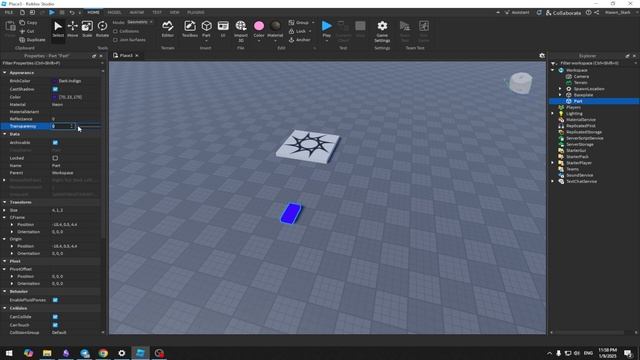Click the BrickColor Dark indigo swatch
The width and height of the screenshot is (640, 360).
click(55, 81)
